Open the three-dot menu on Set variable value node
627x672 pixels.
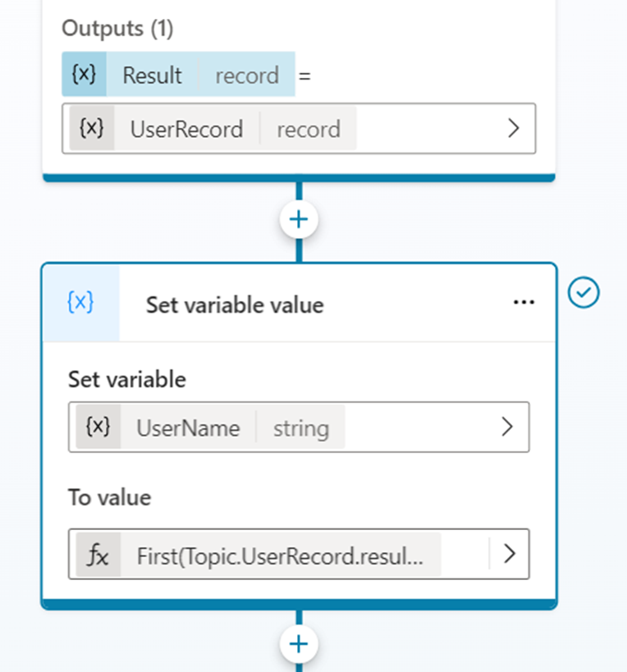523,303
